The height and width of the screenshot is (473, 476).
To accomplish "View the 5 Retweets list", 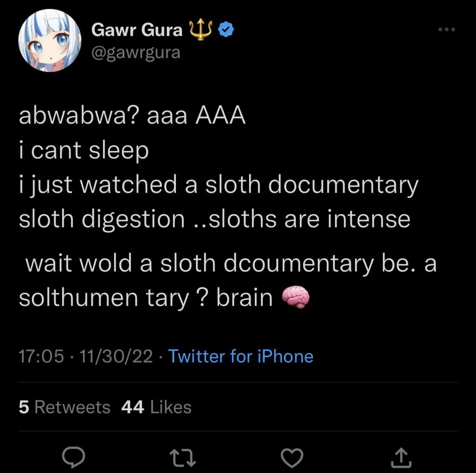I will 65,407.
